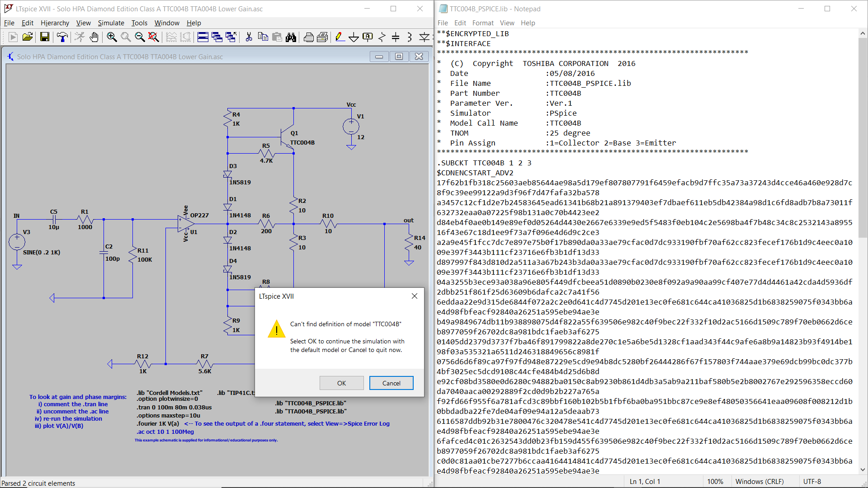Minimize the inner schematic child window

(379, 56)
